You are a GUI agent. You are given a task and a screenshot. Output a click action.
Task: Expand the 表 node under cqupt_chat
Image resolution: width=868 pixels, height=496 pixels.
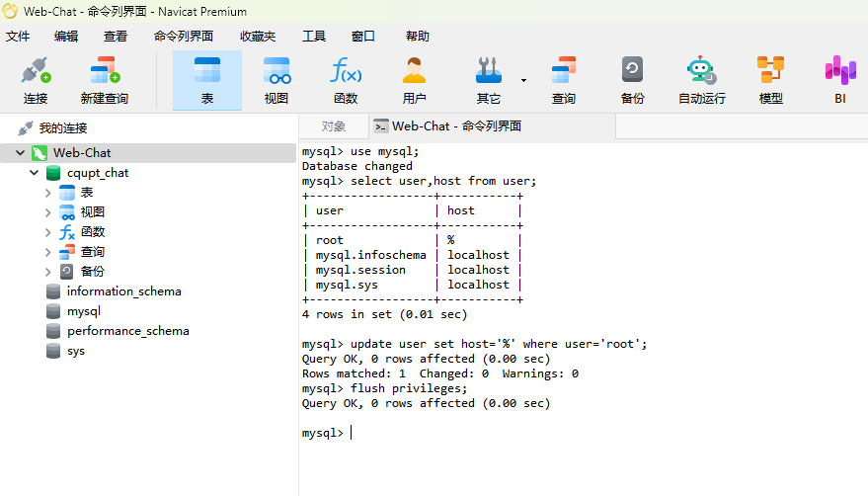(47, 193)
